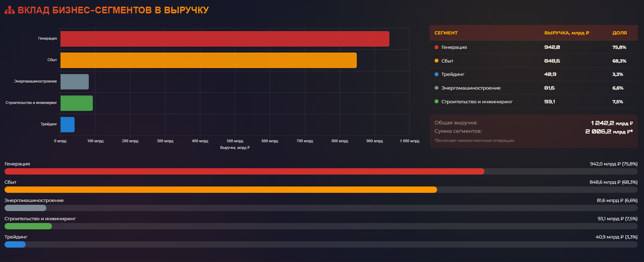This screenshot has width=644, height=262.
Task: Click the 500 млрд label on chart axis
Action: pos(235,141)
